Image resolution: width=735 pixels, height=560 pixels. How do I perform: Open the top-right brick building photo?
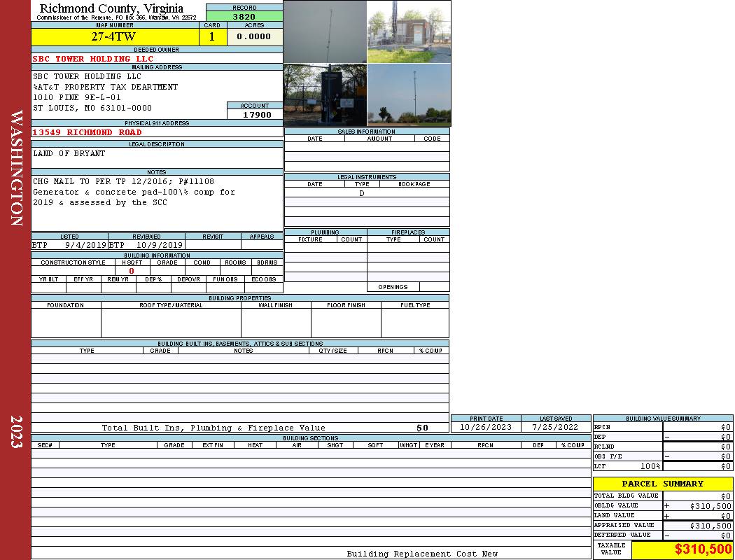coord(409,31)
